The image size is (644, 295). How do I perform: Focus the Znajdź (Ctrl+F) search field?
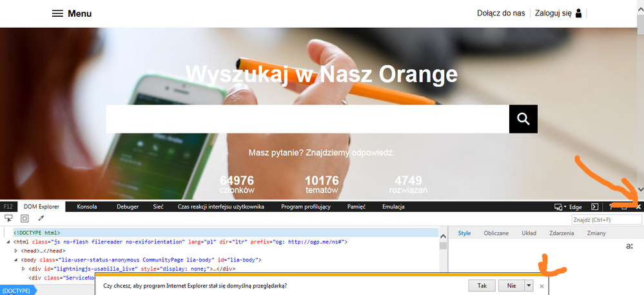tap(607, 219)
